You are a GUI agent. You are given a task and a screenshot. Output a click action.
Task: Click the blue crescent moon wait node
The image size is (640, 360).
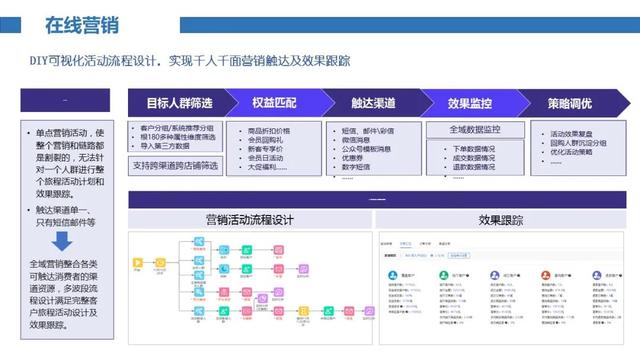click(224, 269)
